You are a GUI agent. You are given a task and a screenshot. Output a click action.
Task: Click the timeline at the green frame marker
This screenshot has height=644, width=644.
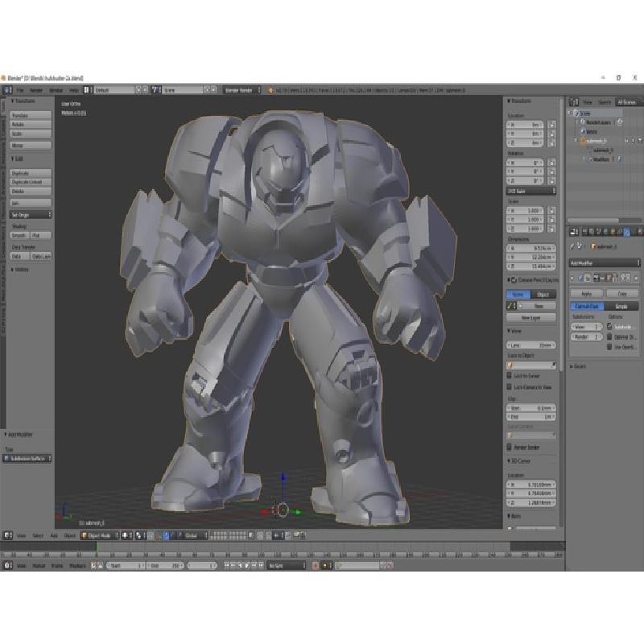pos(97,547)
